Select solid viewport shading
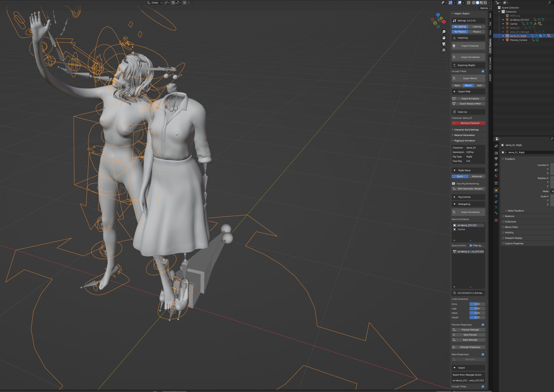Viewport: 554px width, 392px height. (x=478, y=2)
